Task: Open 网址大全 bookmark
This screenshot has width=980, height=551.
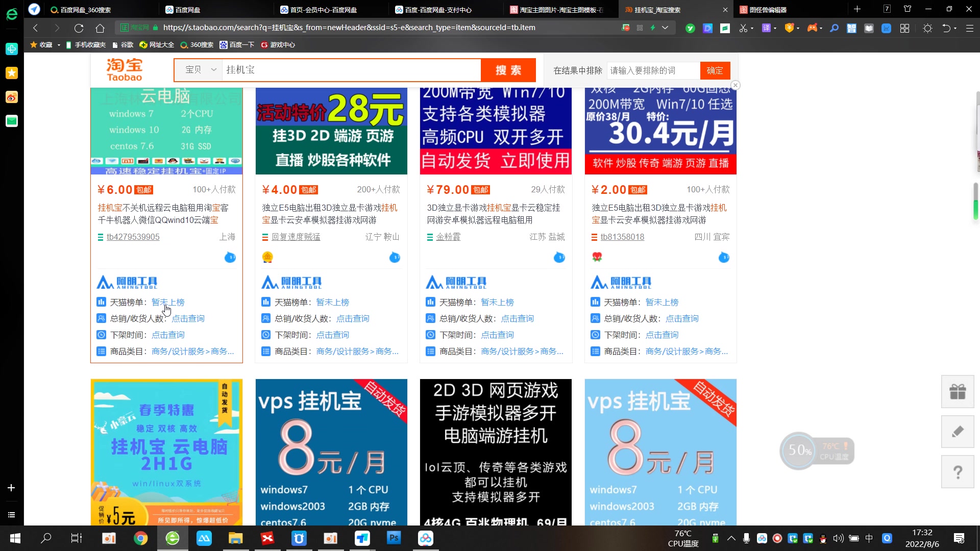Action: pyautogui.click(x=157, y=45)
